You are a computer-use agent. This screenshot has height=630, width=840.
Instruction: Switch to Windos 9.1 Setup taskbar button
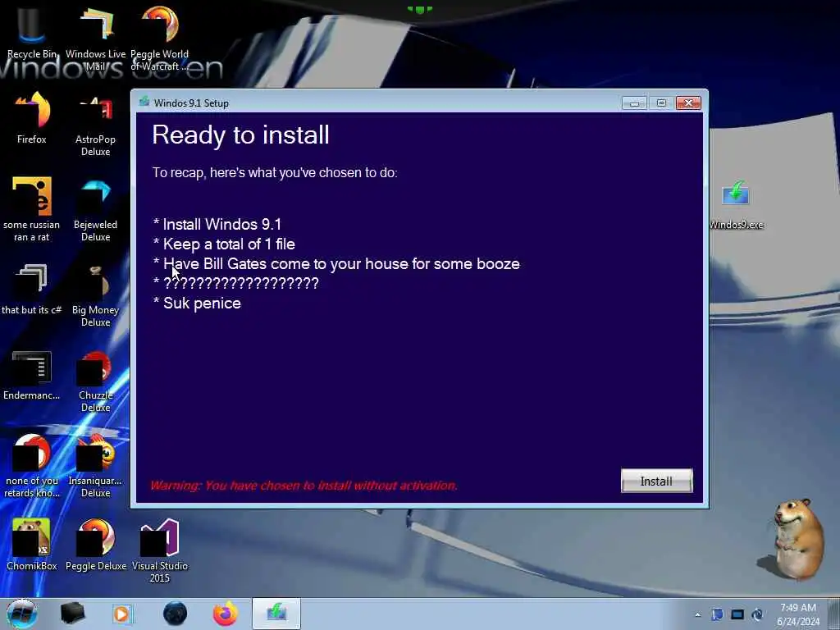point(276,614)
